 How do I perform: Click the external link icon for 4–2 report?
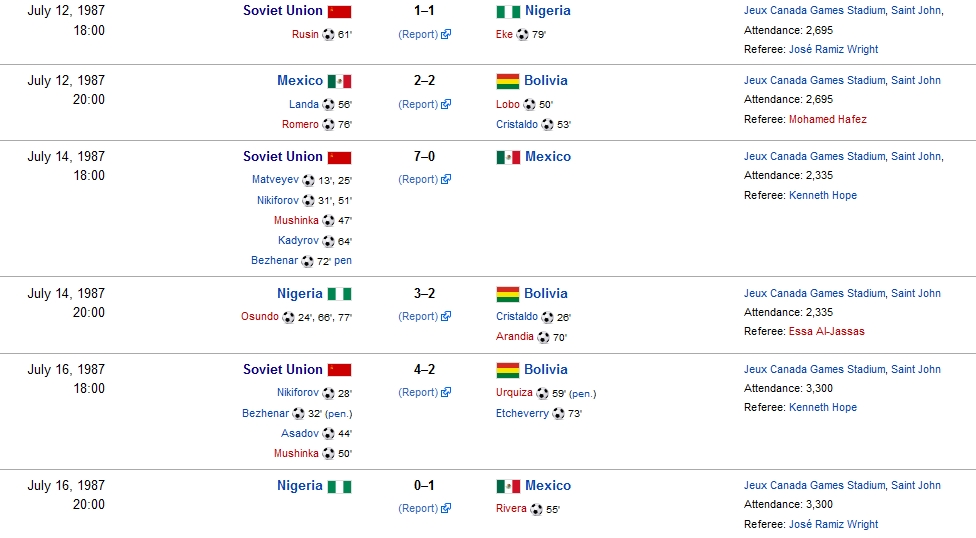446,393
